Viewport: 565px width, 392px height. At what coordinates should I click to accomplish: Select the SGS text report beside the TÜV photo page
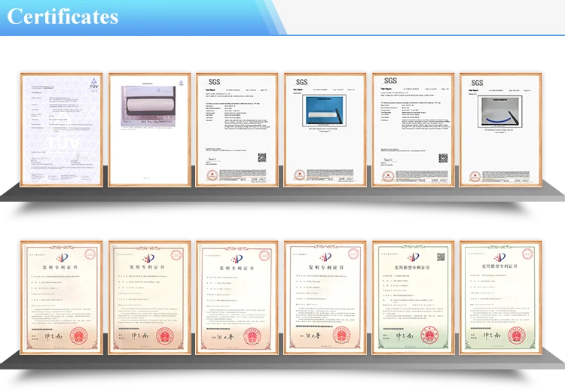pos(237,130)
